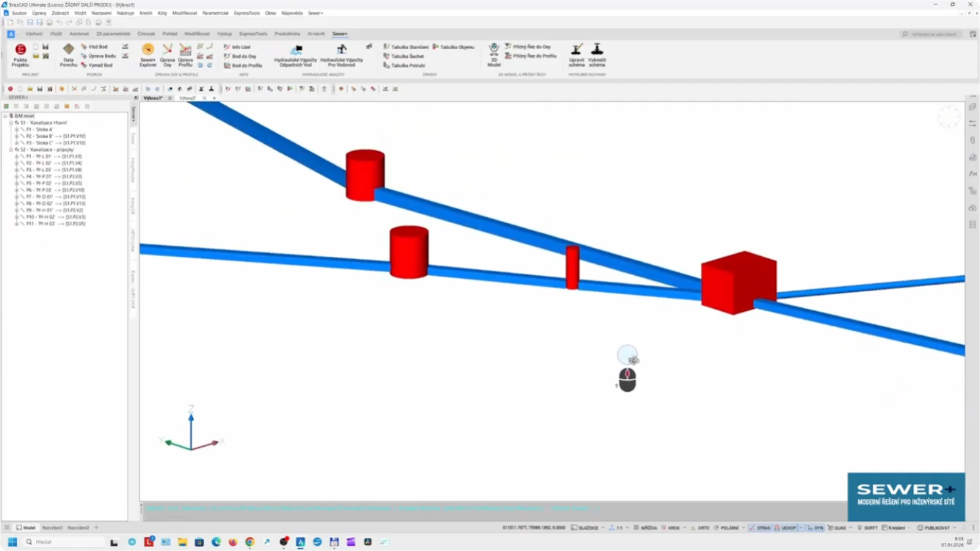The width and height of the screenshot is (980, 551).
Task: Open Hydraulické Výpočty Pro Vodovod
Action: [341, 54]
